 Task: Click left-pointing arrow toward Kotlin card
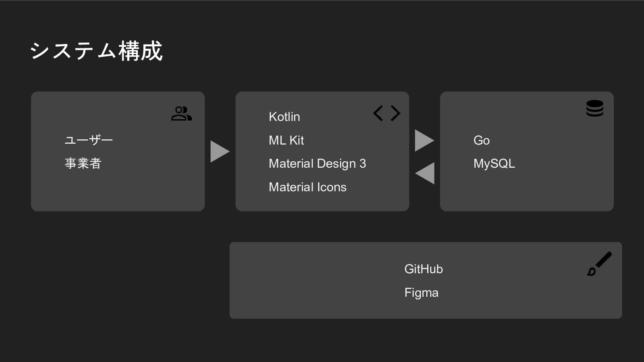425,173
